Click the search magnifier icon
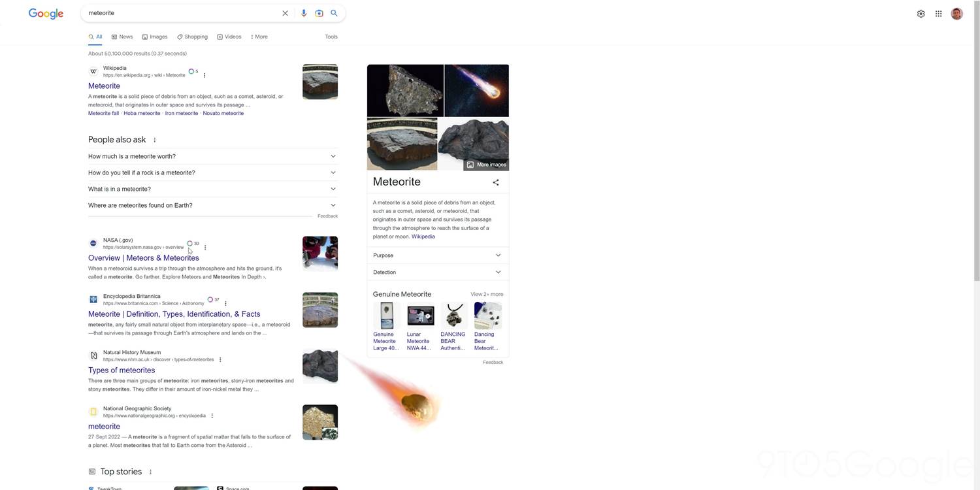Viewport: 980px width, 490px height. pos(334,13)
